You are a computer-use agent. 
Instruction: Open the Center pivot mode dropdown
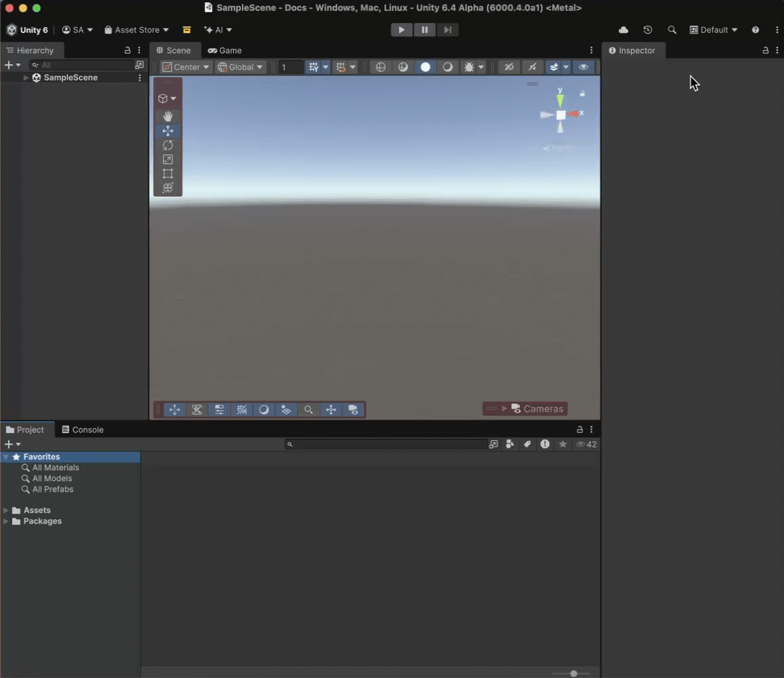(x=185, y=67)
